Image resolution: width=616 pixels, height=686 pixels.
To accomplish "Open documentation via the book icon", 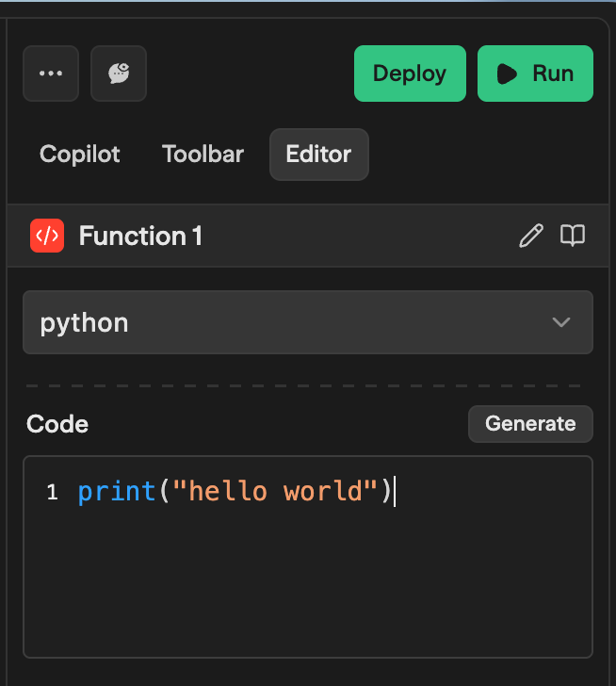I will click(573, 236).
